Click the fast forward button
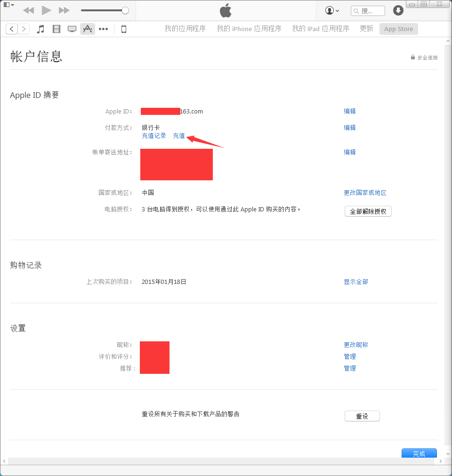Image resolution: width=452 pixels, height=476 pixels. tap(64, 11)
